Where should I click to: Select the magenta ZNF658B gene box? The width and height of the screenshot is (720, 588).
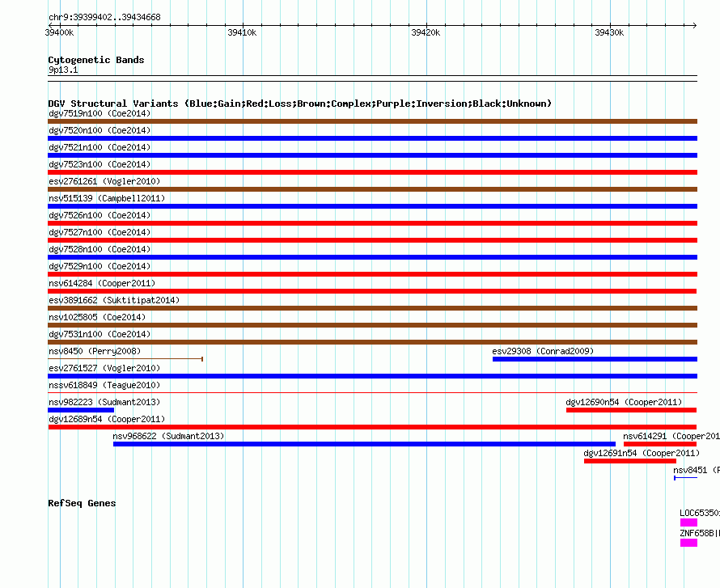point(688,543)
